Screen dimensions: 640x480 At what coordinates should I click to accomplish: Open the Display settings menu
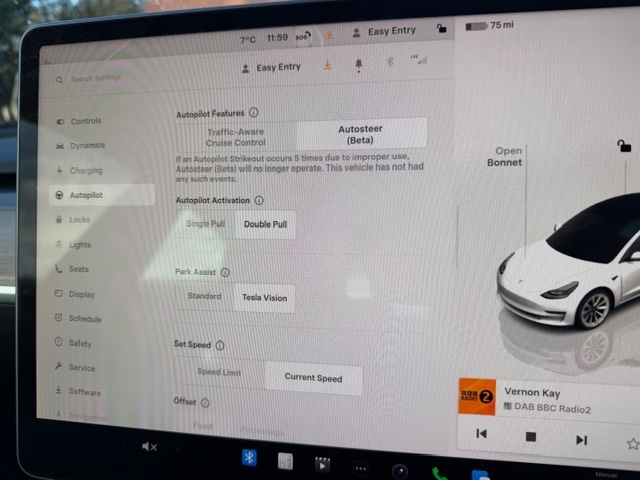[75, 294]
